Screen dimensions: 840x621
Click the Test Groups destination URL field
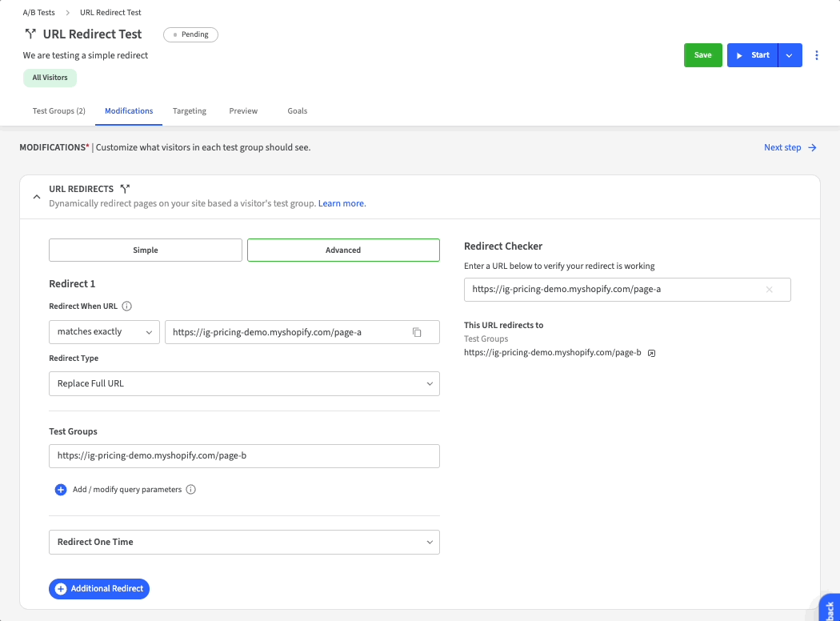tap(244, 456)
